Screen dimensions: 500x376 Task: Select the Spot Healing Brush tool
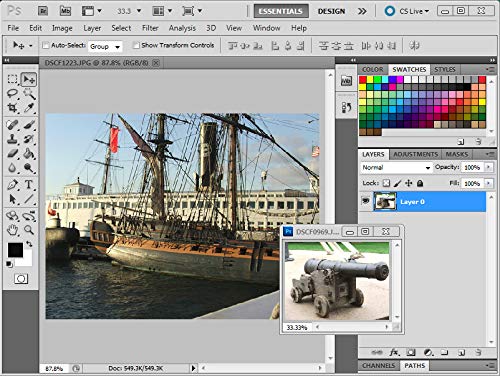click(12, 125)
